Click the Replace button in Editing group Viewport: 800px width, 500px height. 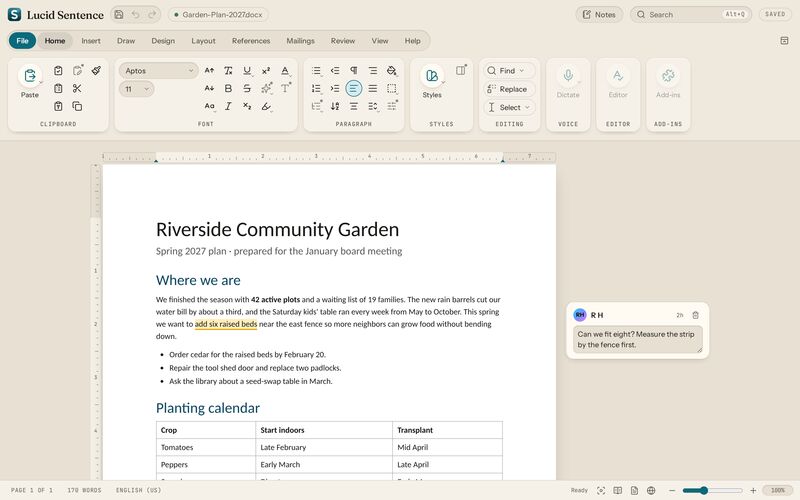tap(509, 89)
